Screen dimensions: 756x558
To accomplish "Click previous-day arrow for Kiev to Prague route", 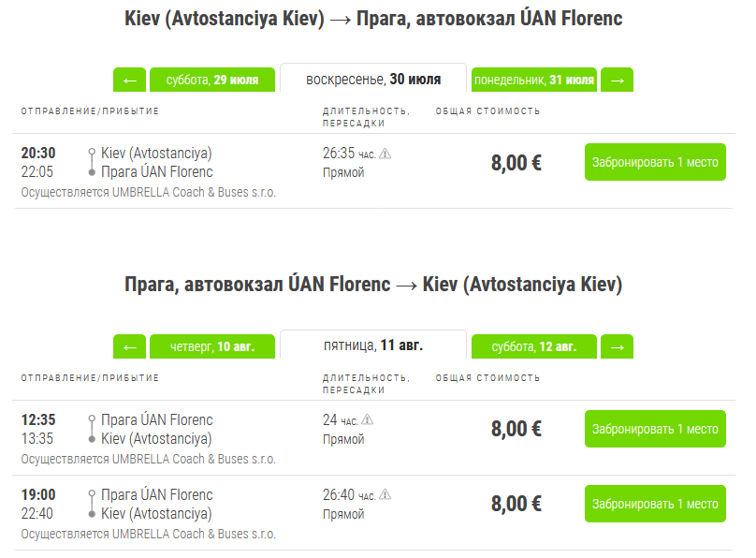I will point(129,80).
